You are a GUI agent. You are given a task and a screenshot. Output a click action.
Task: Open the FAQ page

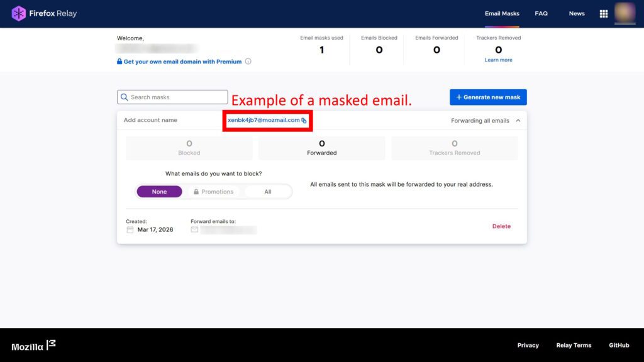541,14
